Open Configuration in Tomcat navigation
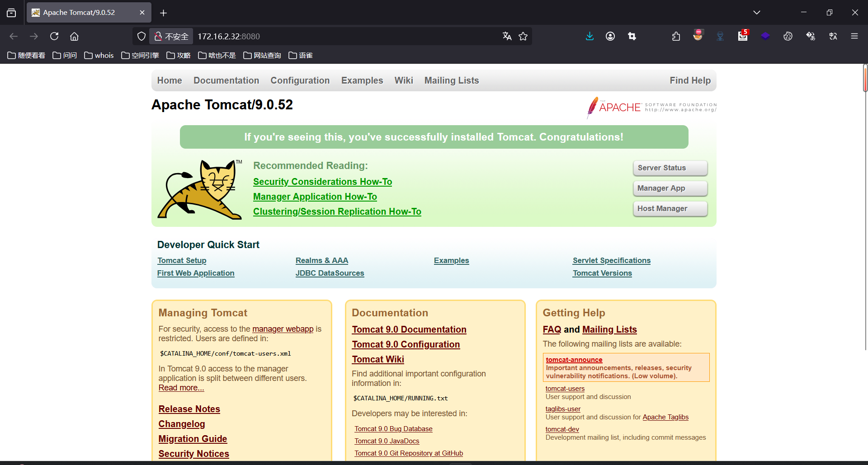The image size is (868, 465). (300, 80)
